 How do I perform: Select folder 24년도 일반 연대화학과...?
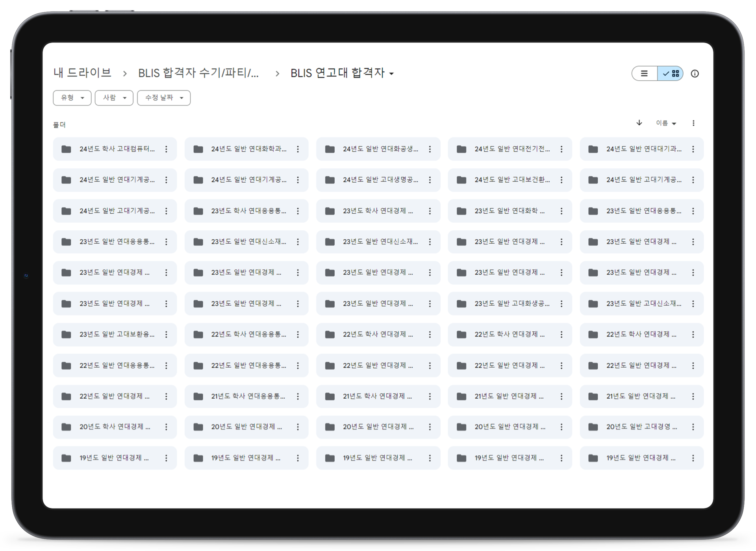point(246,149)
